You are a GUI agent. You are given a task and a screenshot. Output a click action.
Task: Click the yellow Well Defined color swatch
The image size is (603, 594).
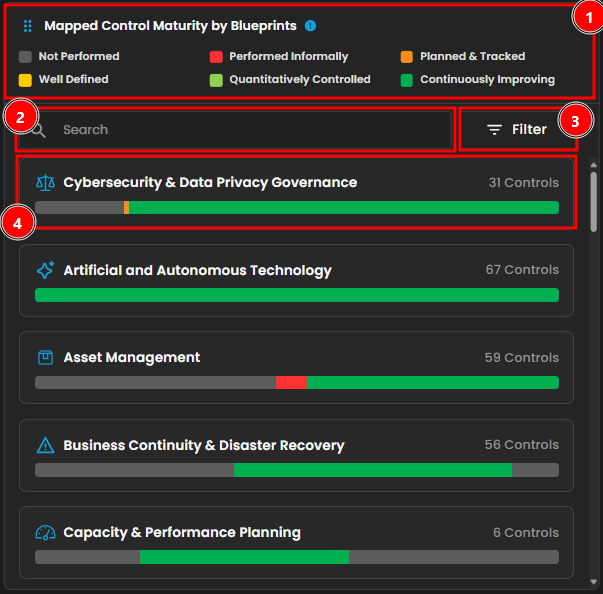point(26,79)
